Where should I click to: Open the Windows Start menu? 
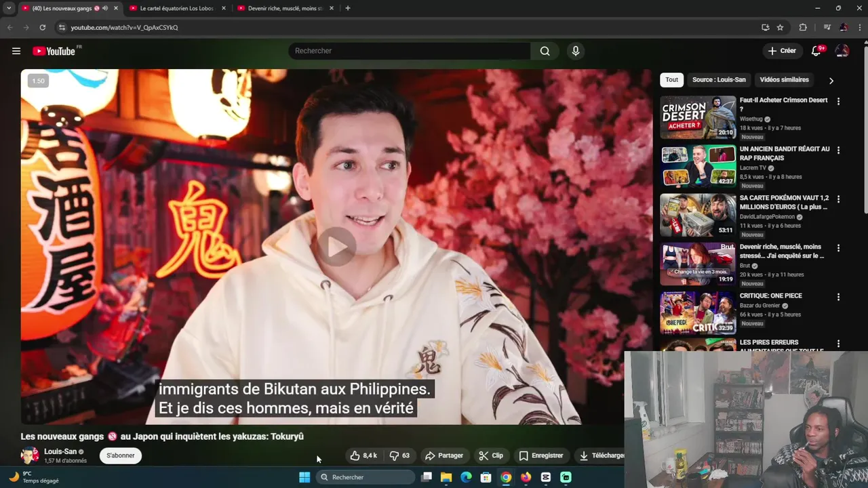tap(304, 477)
